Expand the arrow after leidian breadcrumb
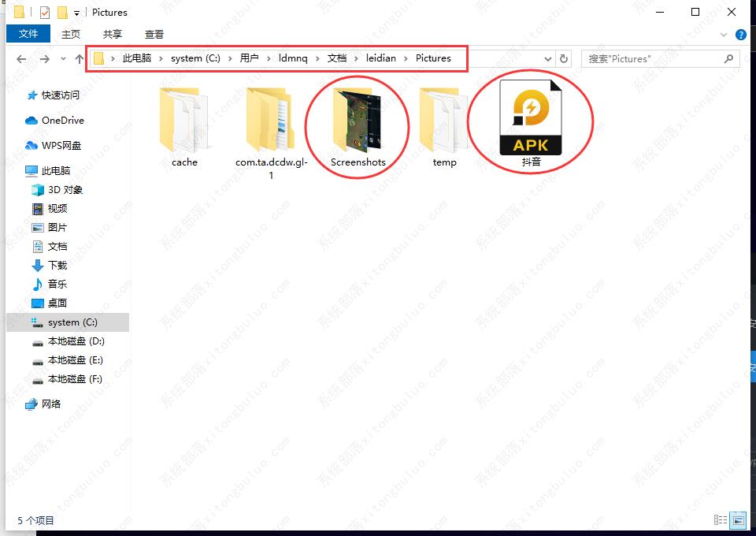This screenshot has width=756, height=536. [x=406, y=58]
